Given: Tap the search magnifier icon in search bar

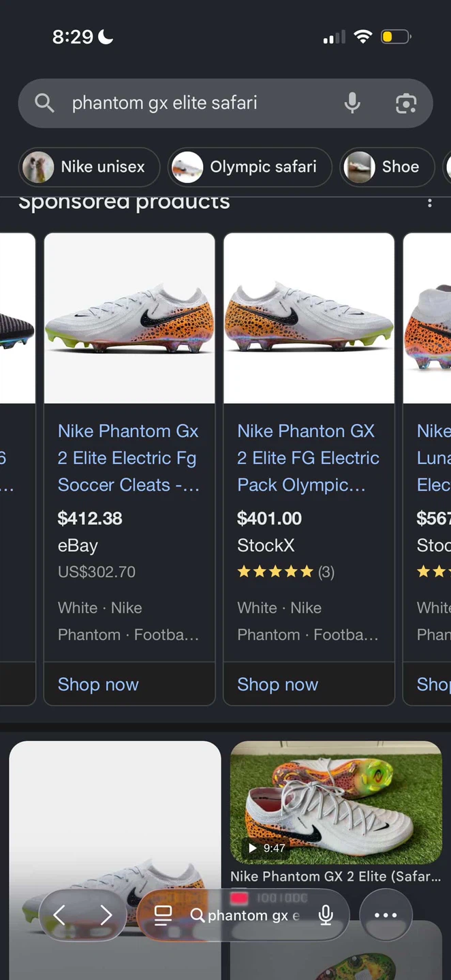Looking at the screenshot, I should coord(44,103).
